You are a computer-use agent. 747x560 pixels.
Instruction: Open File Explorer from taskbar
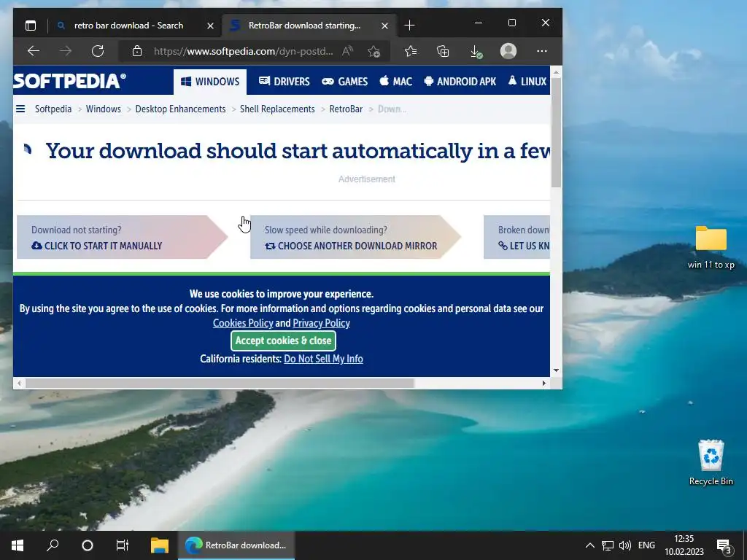[x=160, y=545]
